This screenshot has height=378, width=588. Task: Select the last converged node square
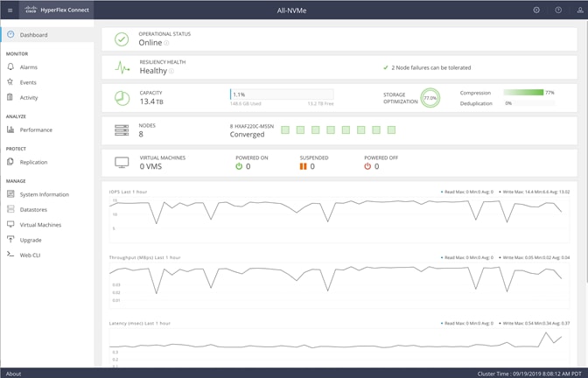coord(391,130)
